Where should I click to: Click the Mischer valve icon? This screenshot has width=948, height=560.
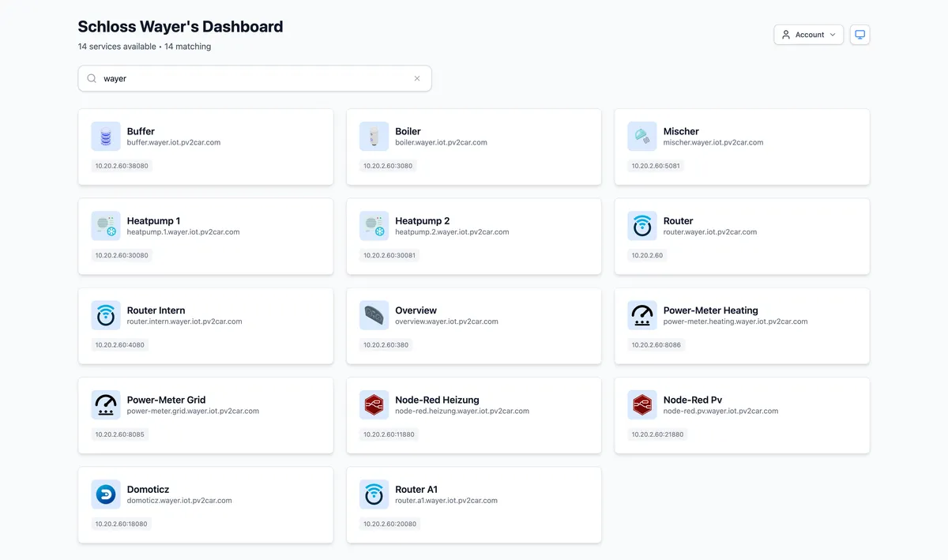642,137
